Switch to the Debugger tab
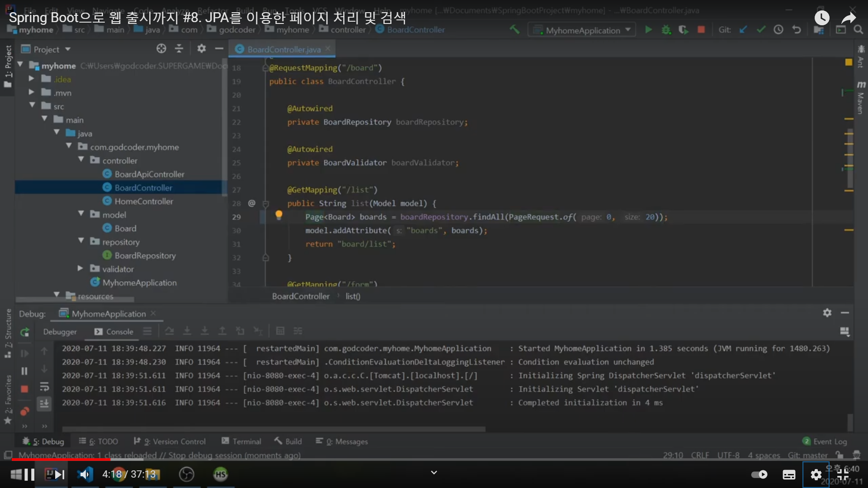The width and height of the screenshot is (868, 488). (x=60, y=332)
